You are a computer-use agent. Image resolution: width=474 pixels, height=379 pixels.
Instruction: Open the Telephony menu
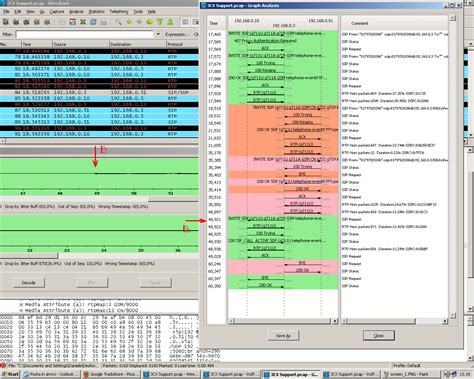tap(119, 11)
